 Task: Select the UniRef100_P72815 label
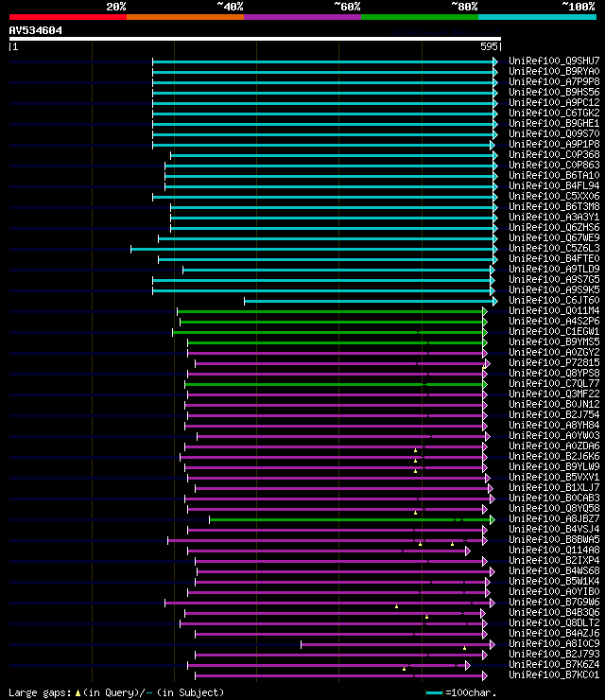pos(554,362)
